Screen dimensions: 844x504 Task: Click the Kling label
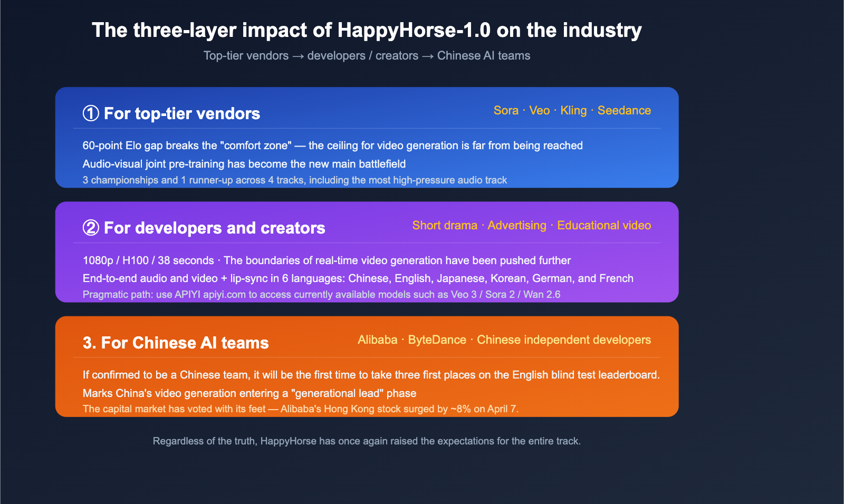[x=573, y=111]
